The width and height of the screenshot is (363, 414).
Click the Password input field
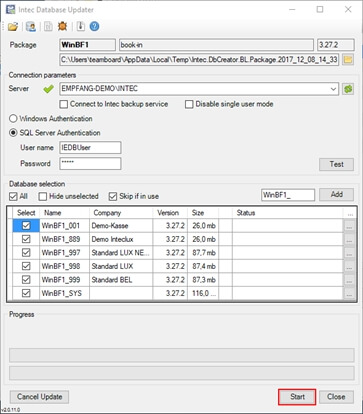[x=90, y=163]
